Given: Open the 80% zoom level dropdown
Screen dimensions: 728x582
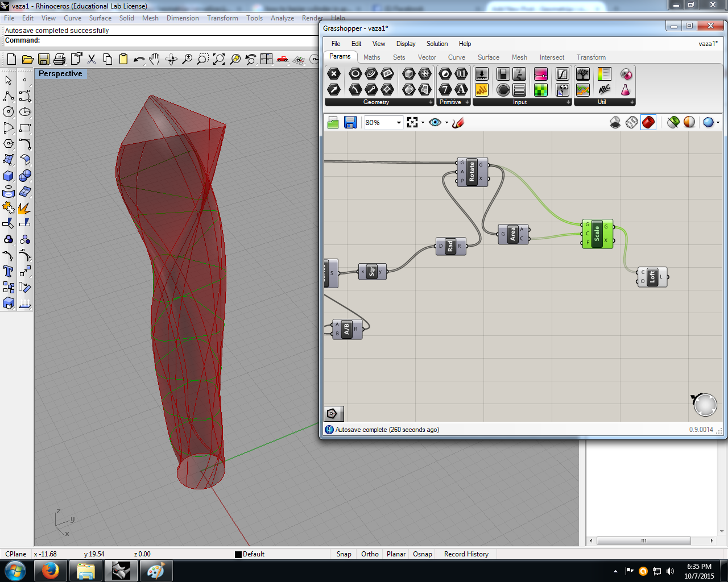Looking at the screenshot, I should tap(399, 123).
